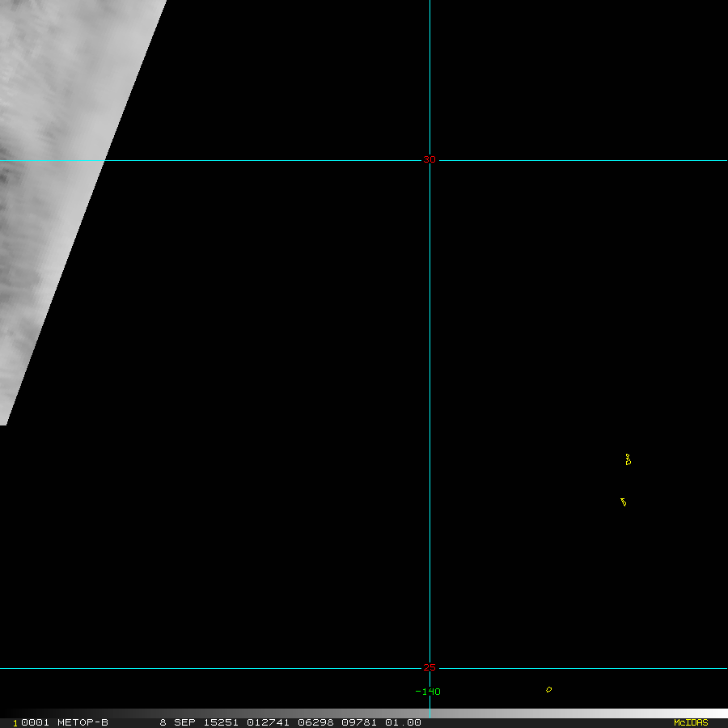Click the McIDAS label in status bar

point(691,722)
